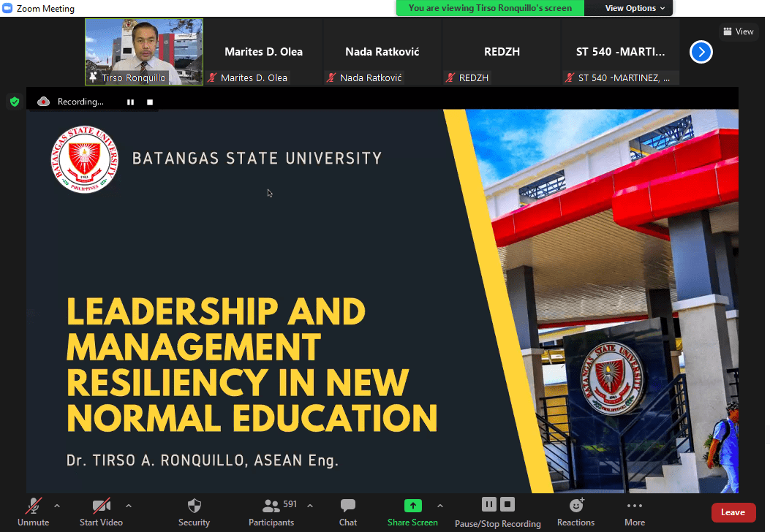This screenshot has height=532, width=770.
Task: Click the recording cloud icon
Action: coord(43,102)
